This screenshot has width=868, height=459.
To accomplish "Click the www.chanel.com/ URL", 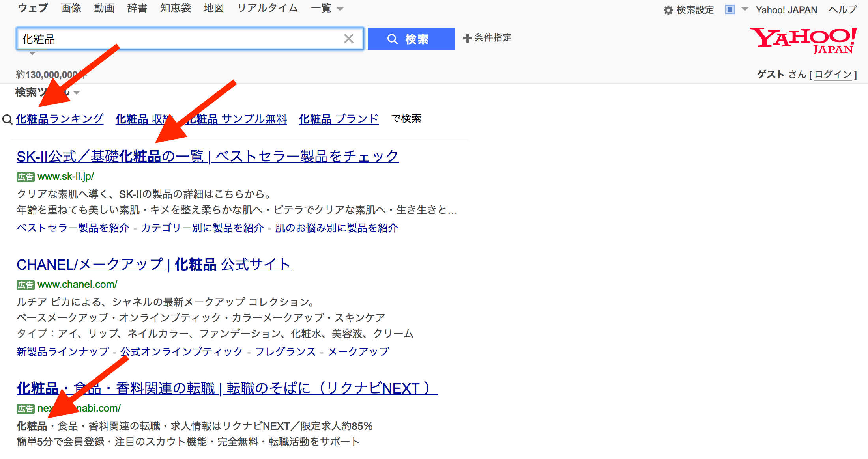I will point(77,285).
